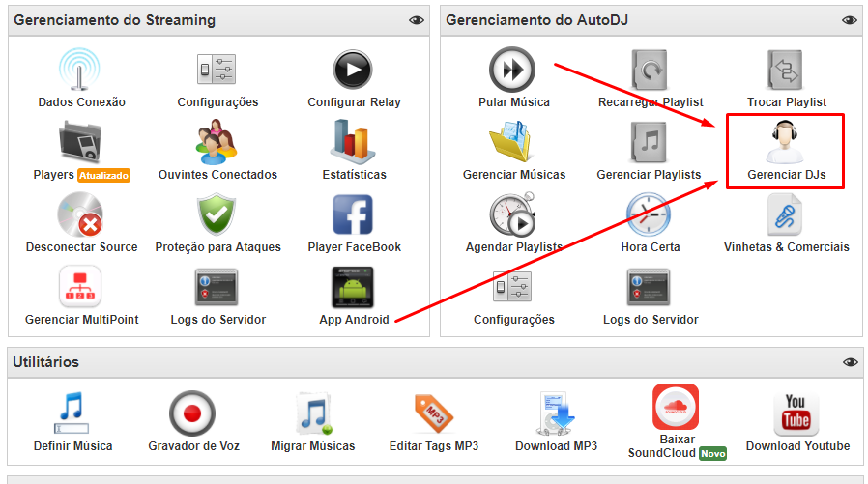Click the Gerenciar Playlists label
Image resolution: width=868 pixels, height=484 pixels.
649,175
